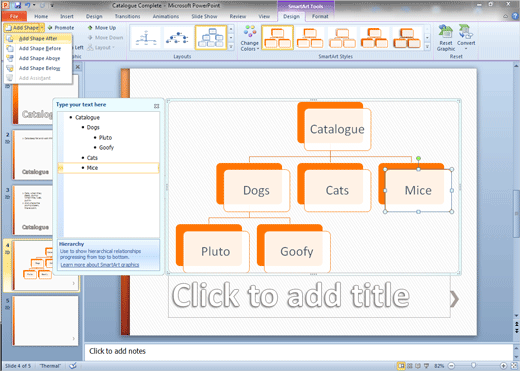
Task: Select the Pluto shape in the diagram
Action: (x=216, y=251)
